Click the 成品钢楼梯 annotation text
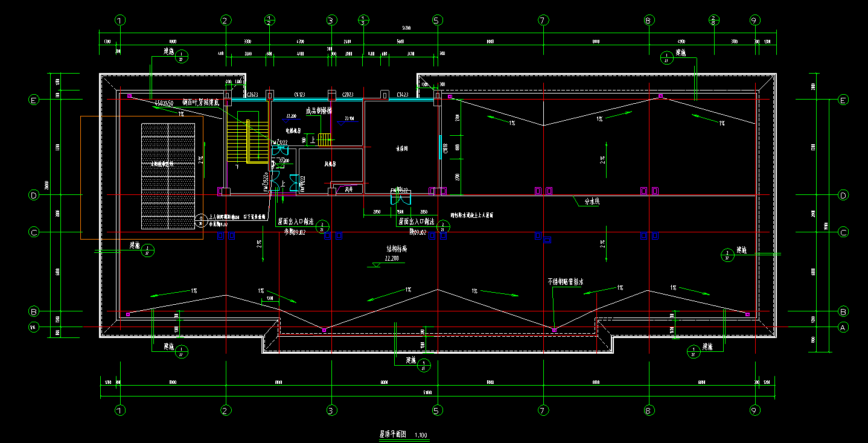 (x=319, y=111)
